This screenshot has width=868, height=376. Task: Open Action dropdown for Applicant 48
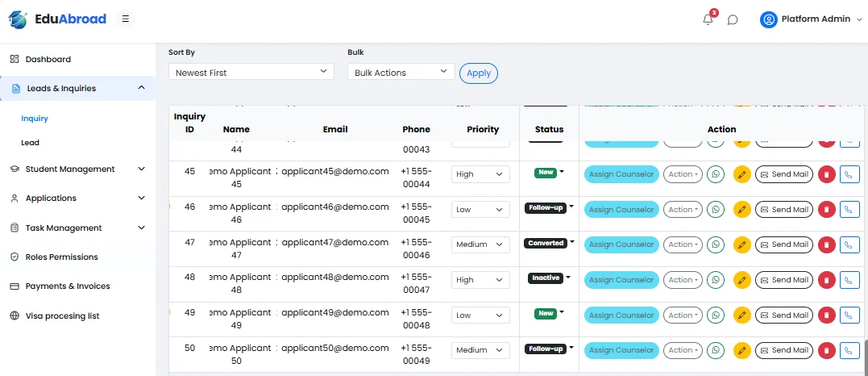pyautogui.click(x=683, y=280)
